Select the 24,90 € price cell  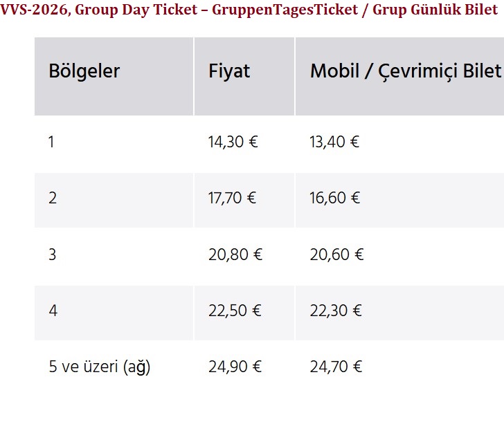(x=235, y=367)
